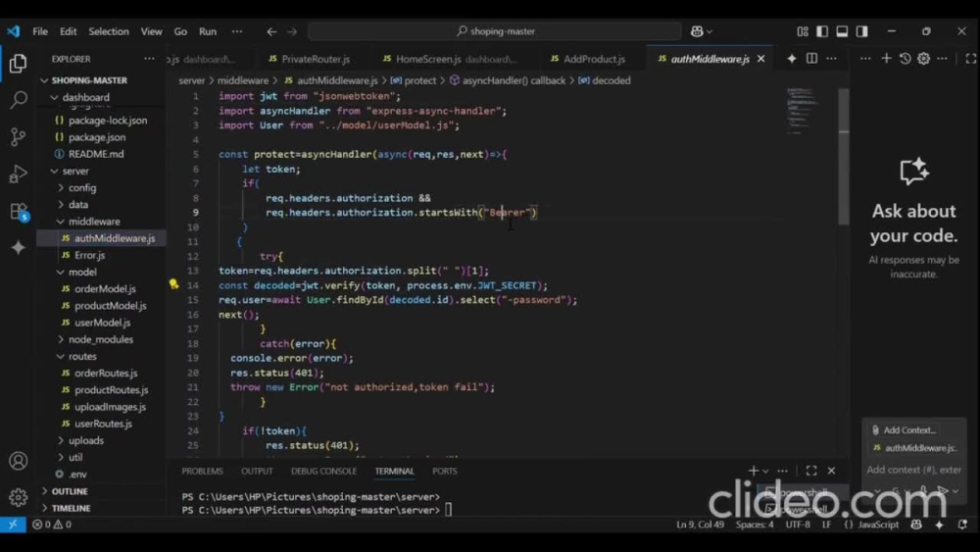Open the Search view in activity bar
The image size is (980, 552).
pyautogui.click(x=18, y=100)
